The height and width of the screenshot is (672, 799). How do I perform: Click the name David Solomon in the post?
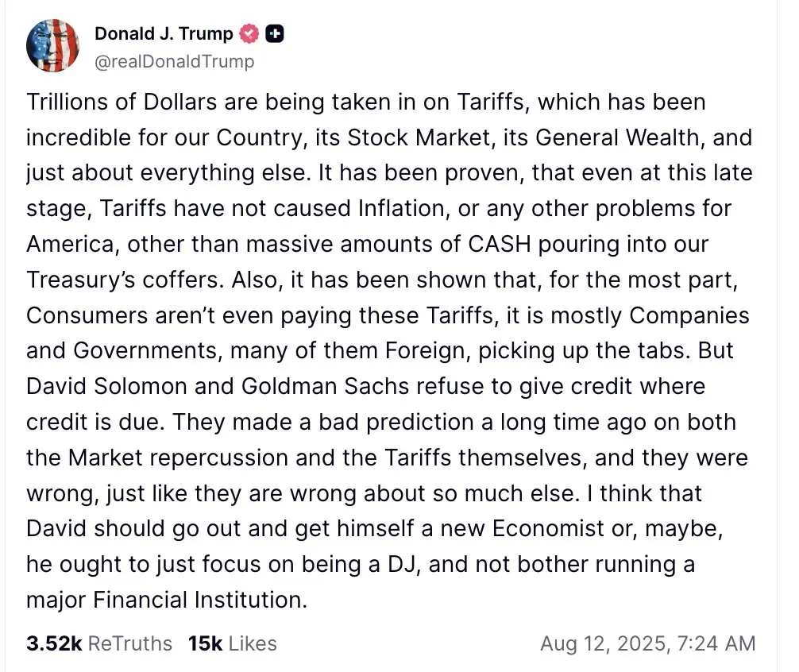coord(106,386)
